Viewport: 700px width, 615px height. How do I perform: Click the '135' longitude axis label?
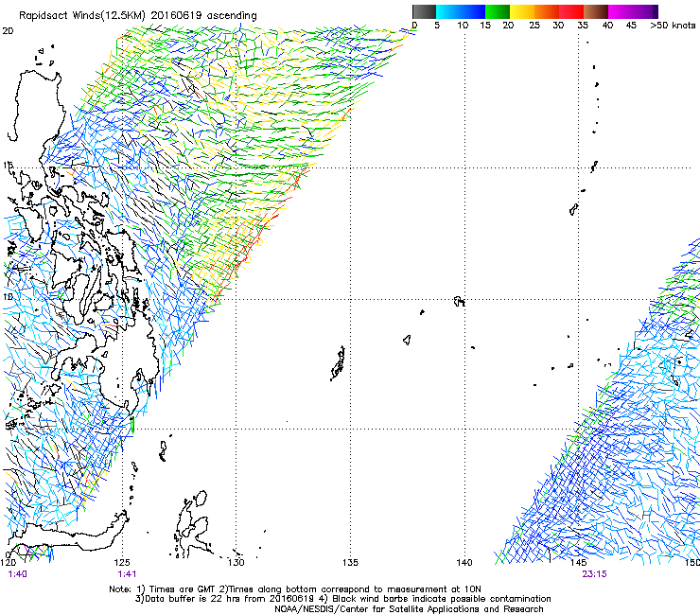[x=350, y=563]
